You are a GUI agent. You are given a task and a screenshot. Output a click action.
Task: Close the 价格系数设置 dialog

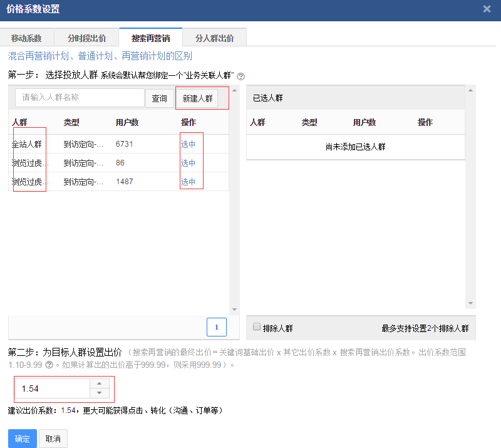[487, 9]
